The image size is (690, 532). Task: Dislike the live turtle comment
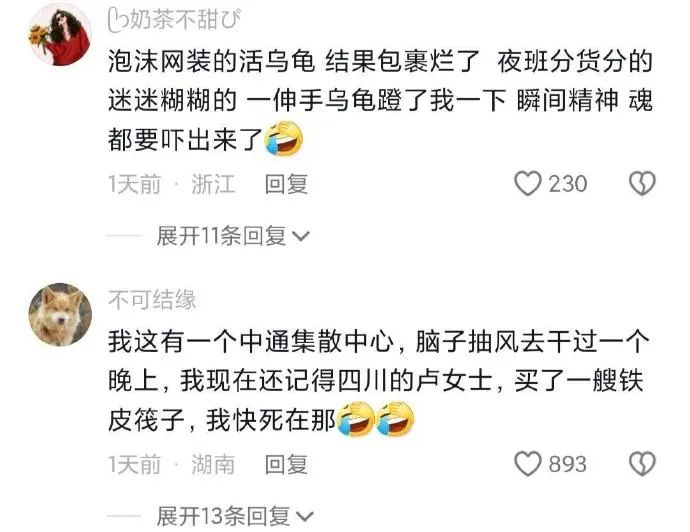coord(642,183)
